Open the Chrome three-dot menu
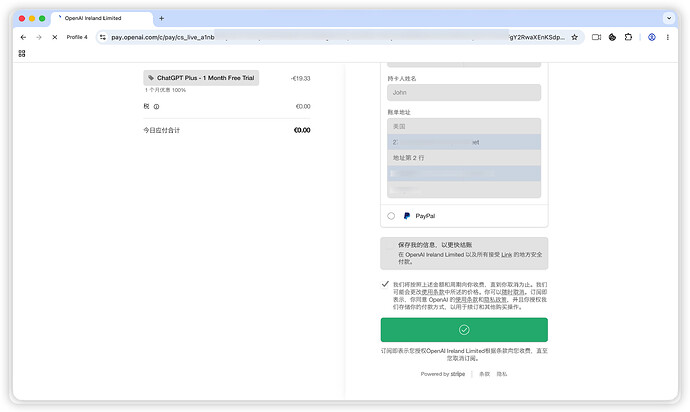The height and width of the screenshot is (412, 690). pos(668,37)
